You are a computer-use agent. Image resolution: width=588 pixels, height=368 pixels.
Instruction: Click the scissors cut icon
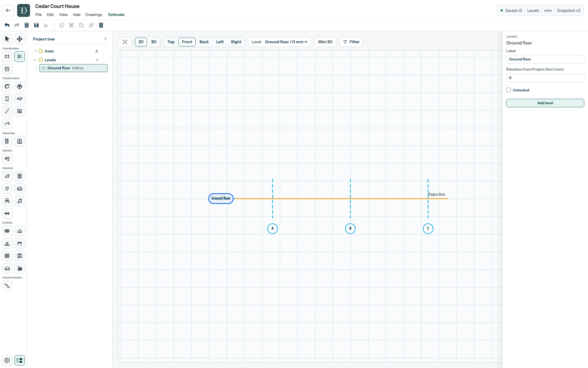[x=72, y=25]
